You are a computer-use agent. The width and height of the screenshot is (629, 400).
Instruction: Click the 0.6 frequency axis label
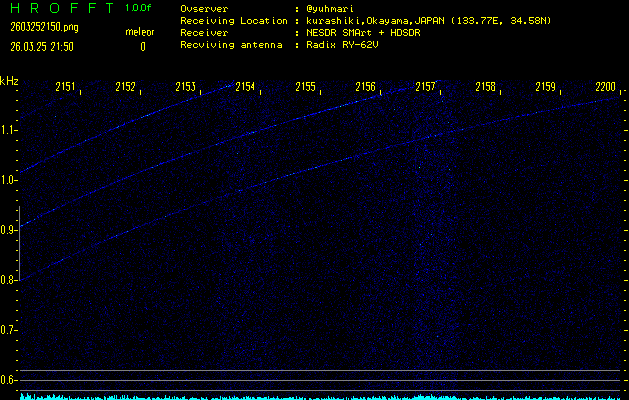point(9,379)
